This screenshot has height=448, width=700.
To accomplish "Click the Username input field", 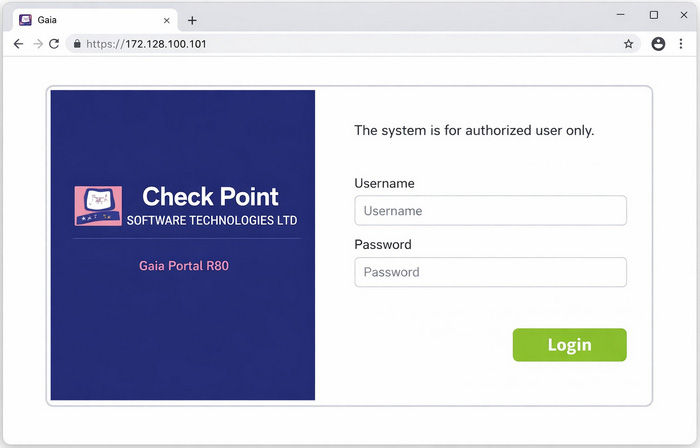I will pos(490,211).
